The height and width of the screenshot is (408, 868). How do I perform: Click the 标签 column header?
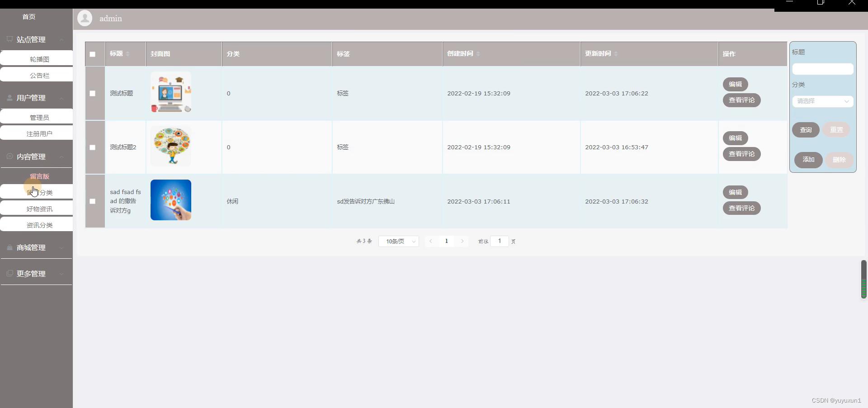point(343,54)
